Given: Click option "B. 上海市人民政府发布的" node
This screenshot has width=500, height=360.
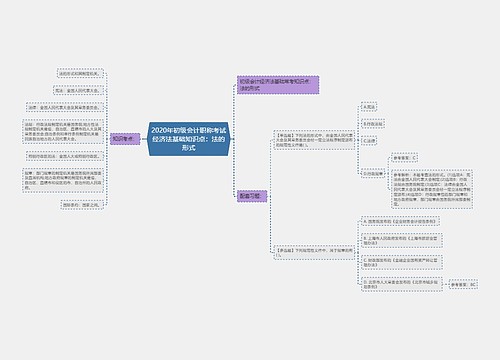Looking at the screenshot, I should 402,240.
